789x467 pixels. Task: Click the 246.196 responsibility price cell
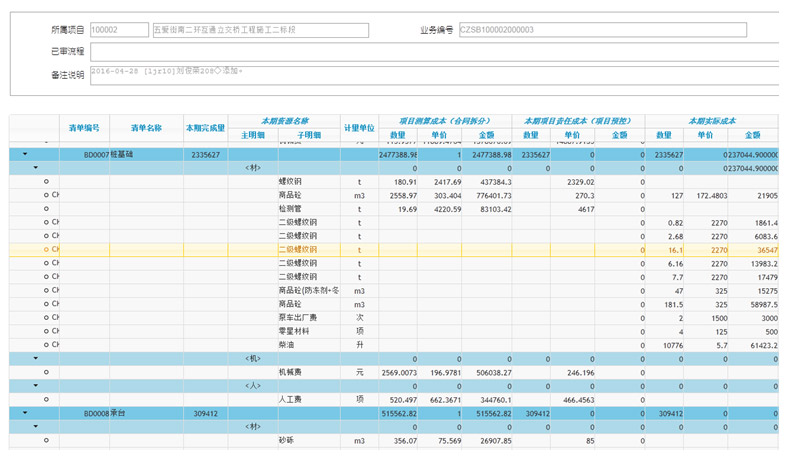[573, 372]
